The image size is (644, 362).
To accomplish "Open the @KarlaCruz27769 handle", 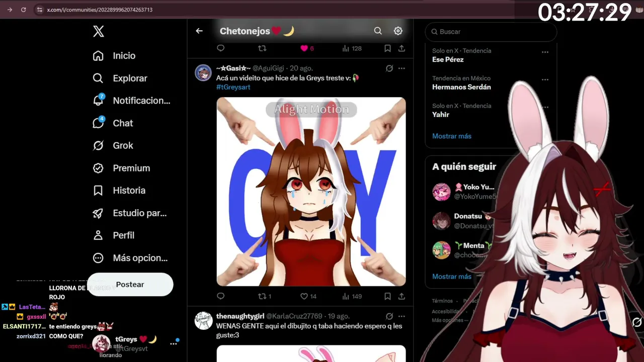I will [x=294, y=316].
